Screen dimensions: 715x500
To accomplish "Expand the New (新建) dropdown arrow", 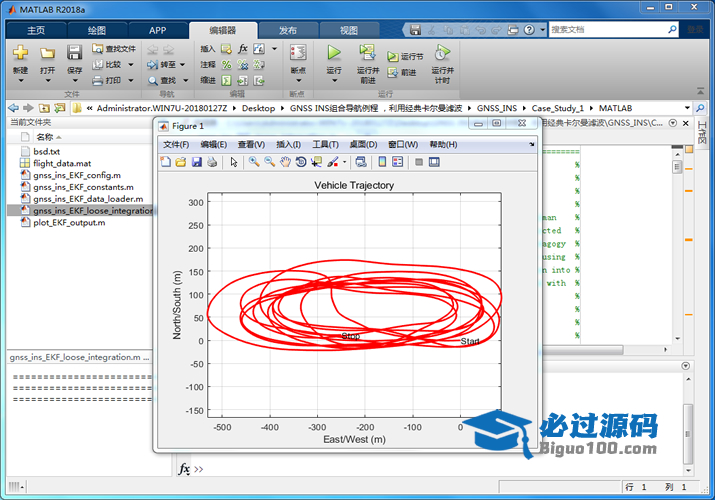I will (20, 81).
